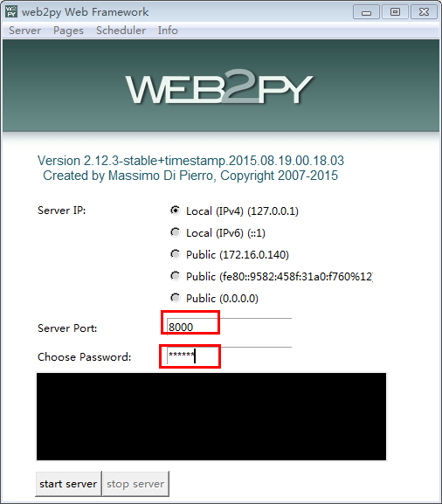This screenshot has width=442, height=504.
Task: Click the web2py title bar icon
Action: point(11,11)
